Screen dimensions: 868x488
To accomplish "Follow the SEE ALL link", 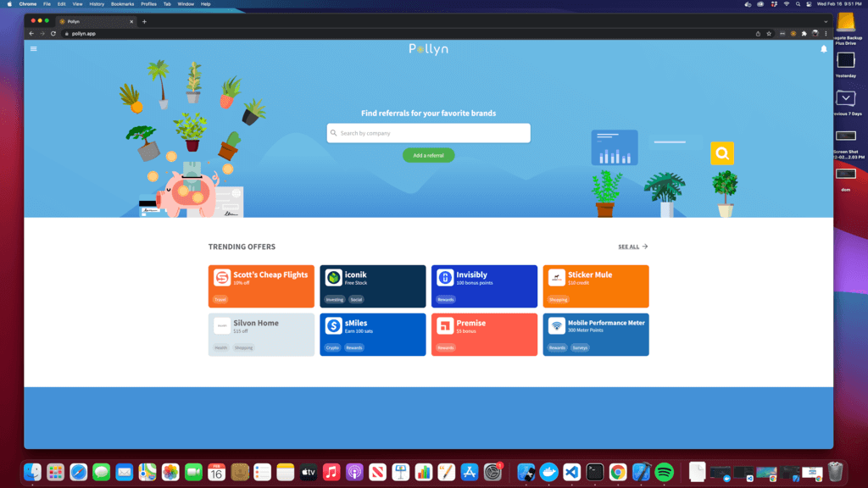I will [632, 247].
